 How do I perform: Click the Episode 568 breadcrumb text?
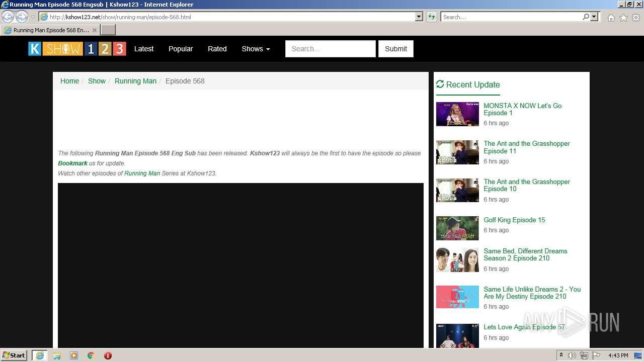coord(185,81)
